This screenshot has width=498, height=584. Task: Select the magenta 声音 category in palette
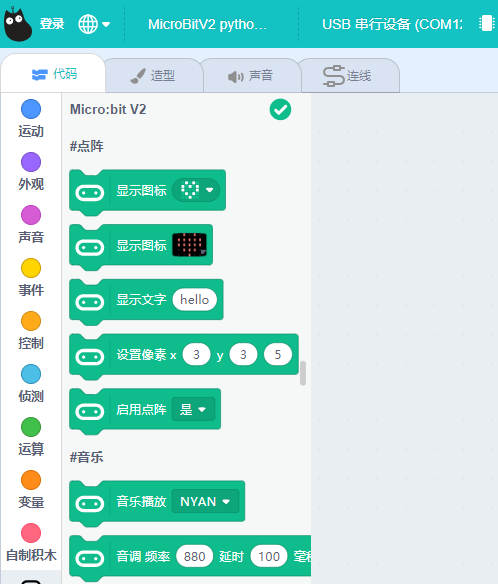(x=31, y=225)
